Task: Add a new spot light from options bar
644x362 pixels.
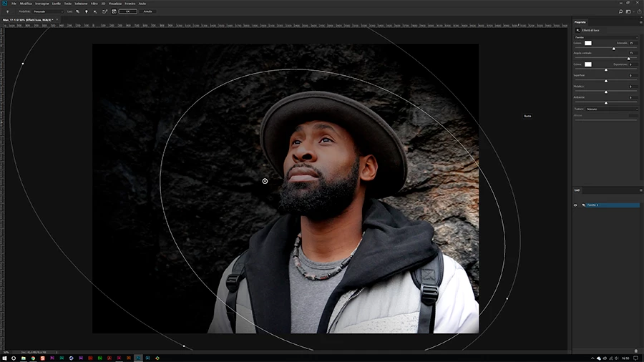Action: [x=77, y=11]
